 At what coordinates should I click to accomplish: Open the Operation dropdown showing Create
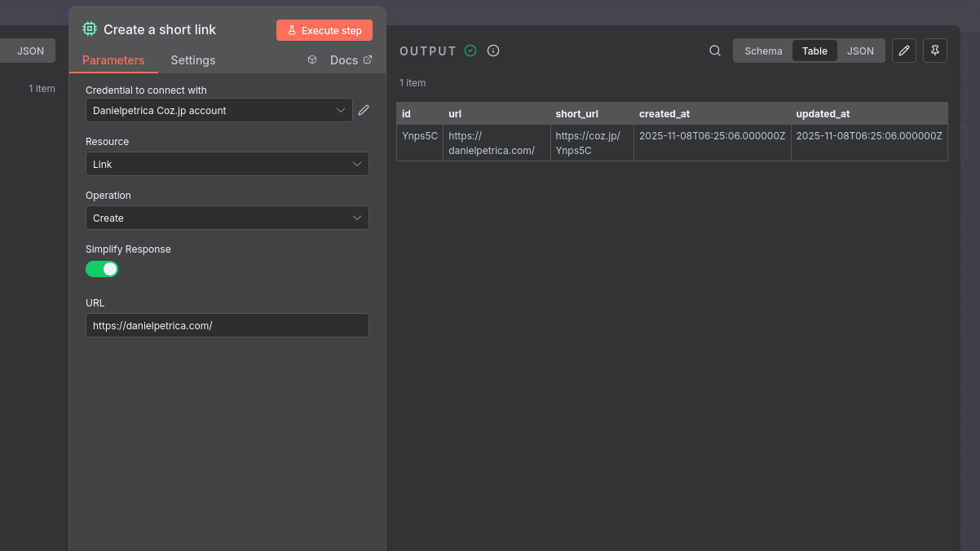[x=227, y=218]
